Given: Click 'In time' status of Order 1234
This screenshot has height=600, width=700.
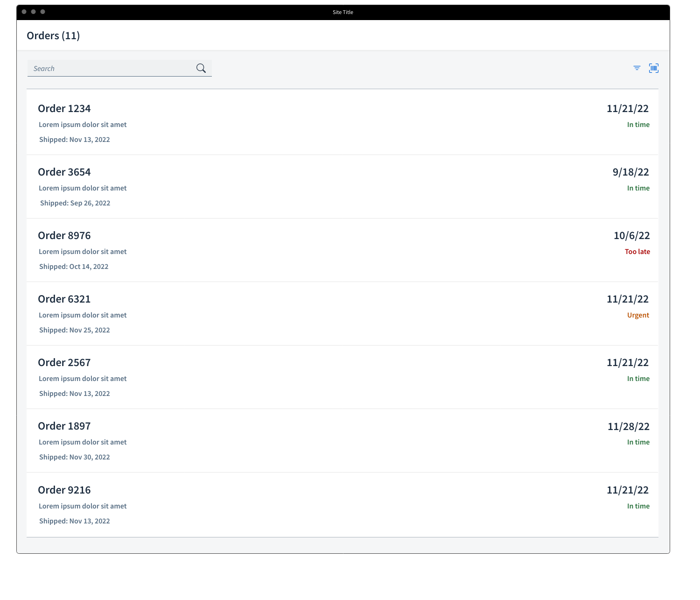Looking at the screenshot, I should pos(638,125).
